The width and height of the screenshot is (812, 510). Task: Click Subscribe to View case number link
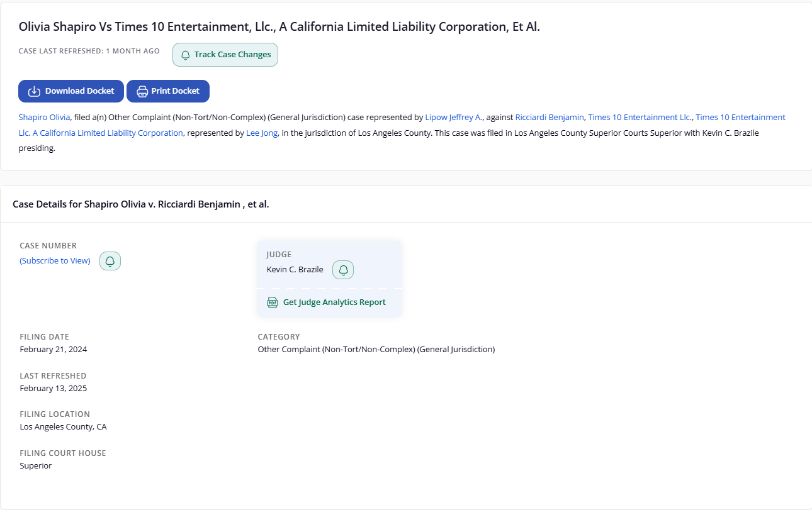pyautogui.click(x=55, y=260)
